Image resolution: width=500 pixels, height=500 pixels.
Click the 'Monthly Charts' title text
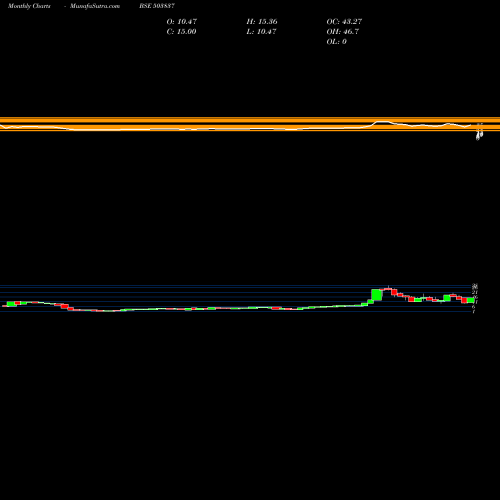point(29,6)
